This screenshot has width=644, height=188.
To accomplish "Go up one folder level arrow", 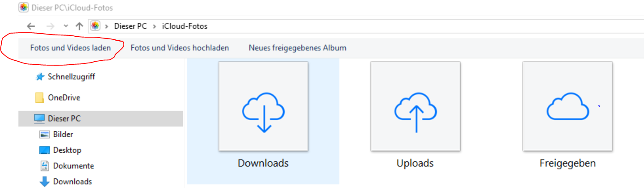I will point(79,26).
